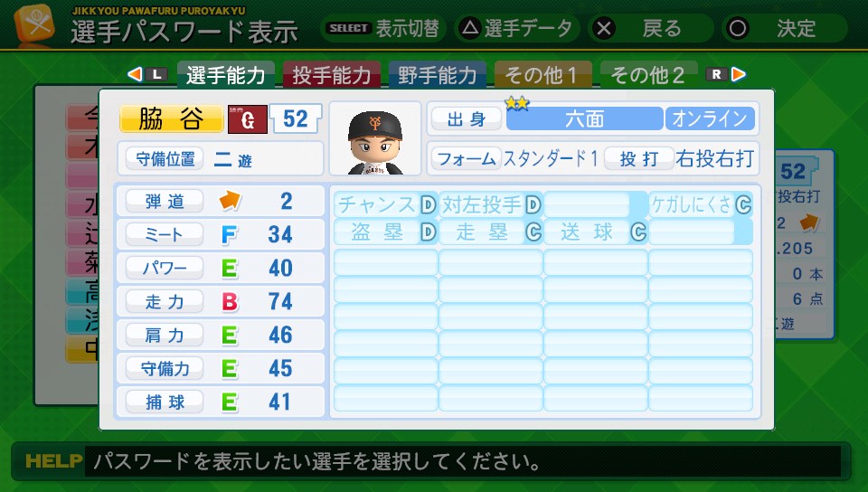Click the 脇谷 player name plate

171,118
